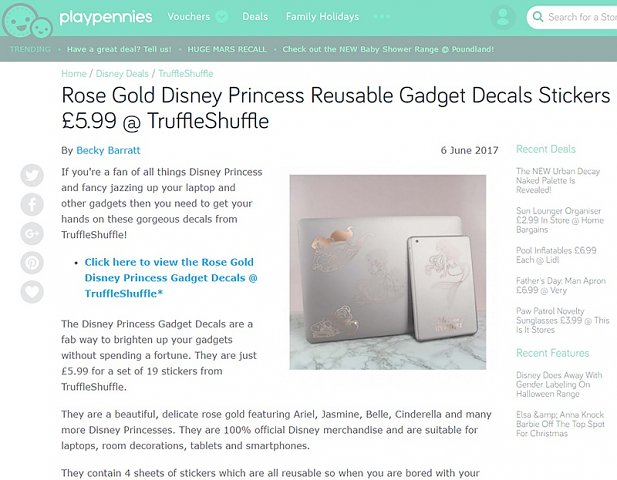617x480 pixels.
Task: Open Becky Barratt author link
Action: click(108, 150)
